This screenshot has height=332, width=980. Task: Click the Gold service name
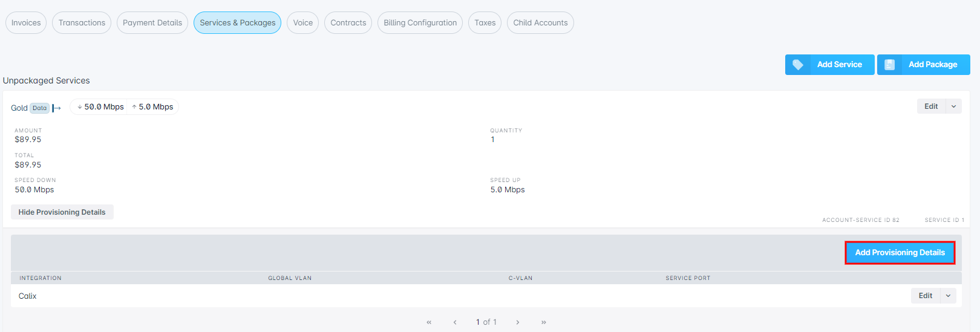tap(19, 108)
